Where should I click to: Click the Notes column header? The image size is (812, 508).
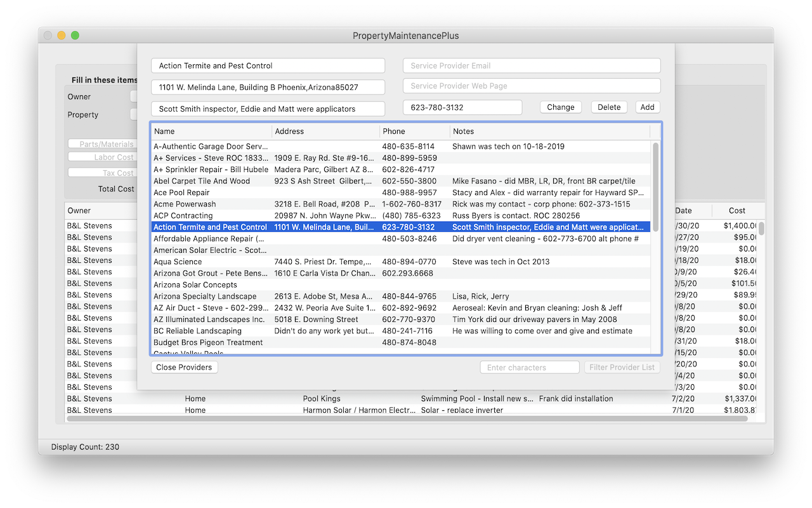click(549, 131)
